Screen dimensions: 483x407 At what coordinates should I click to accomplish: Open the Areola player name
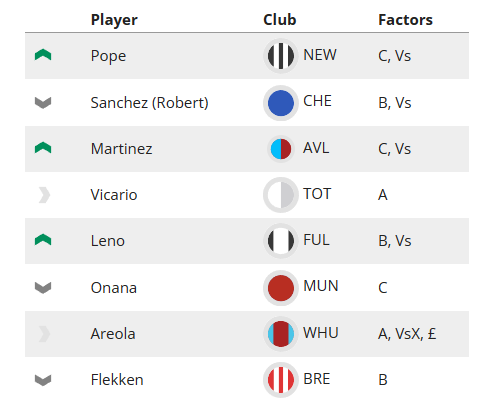click(113, 334)
